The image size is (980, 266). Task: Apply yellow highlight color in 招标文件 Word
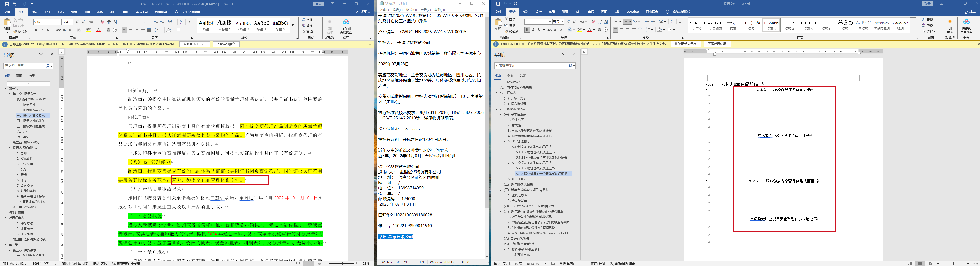88,30
